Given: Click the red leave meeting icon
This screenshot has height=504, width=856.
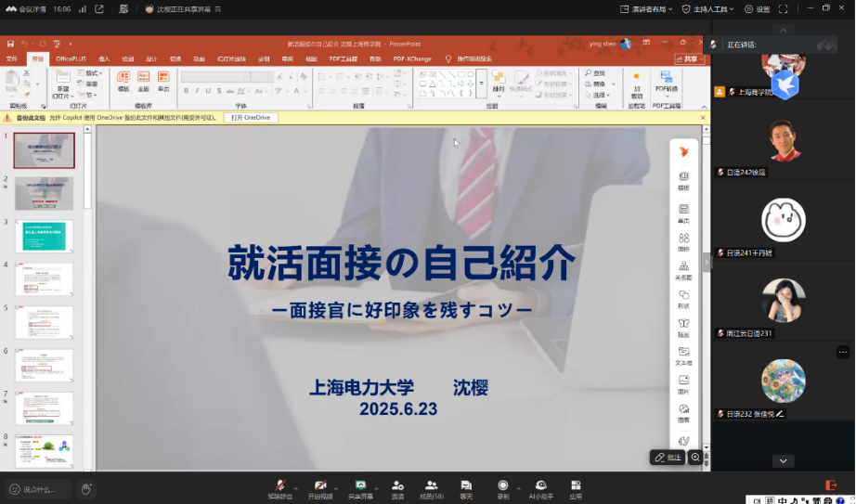Looking at the screenshot, I should tap(831, 485).
